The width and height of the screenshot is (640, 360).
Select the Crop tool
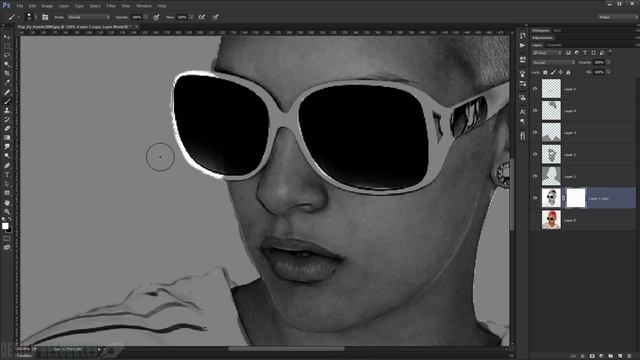tap(7, 73)
